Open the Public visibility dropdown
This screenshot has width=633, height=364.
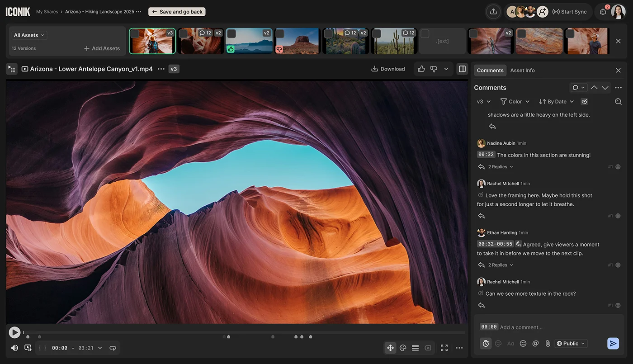click(571, 344)
